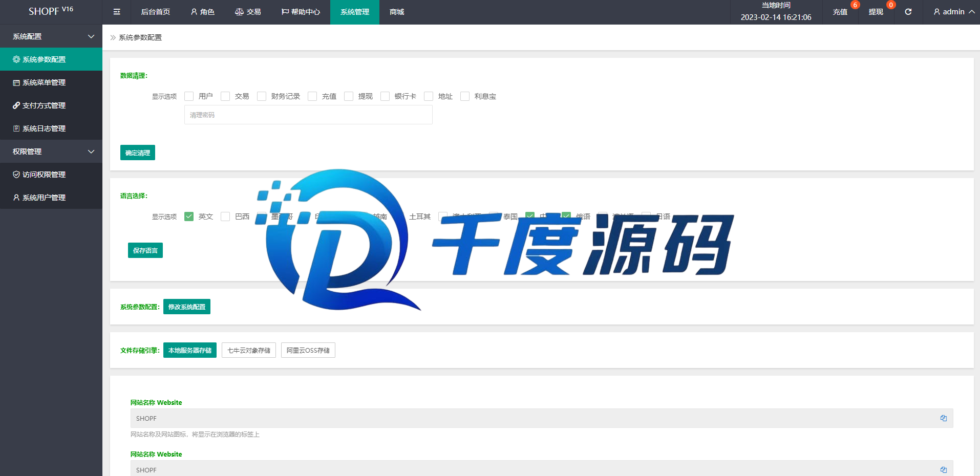Collapse the 权限管理 sidebar section chevron
Image resolution: width=980 pixels, height=476 pixels.
(x=91, y=152)
